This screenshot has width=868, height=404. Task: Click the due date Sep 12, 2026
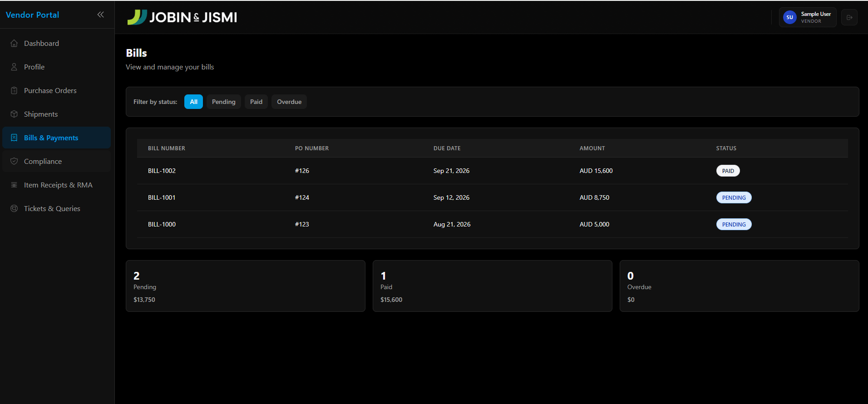(451, 197)
